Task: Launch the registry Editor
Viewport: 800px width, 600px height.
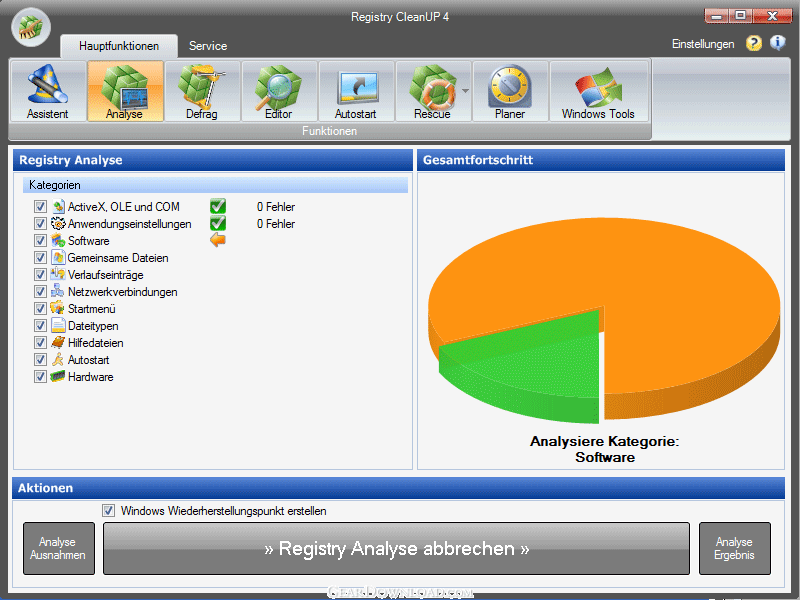Action: click(x=279, y=91)
